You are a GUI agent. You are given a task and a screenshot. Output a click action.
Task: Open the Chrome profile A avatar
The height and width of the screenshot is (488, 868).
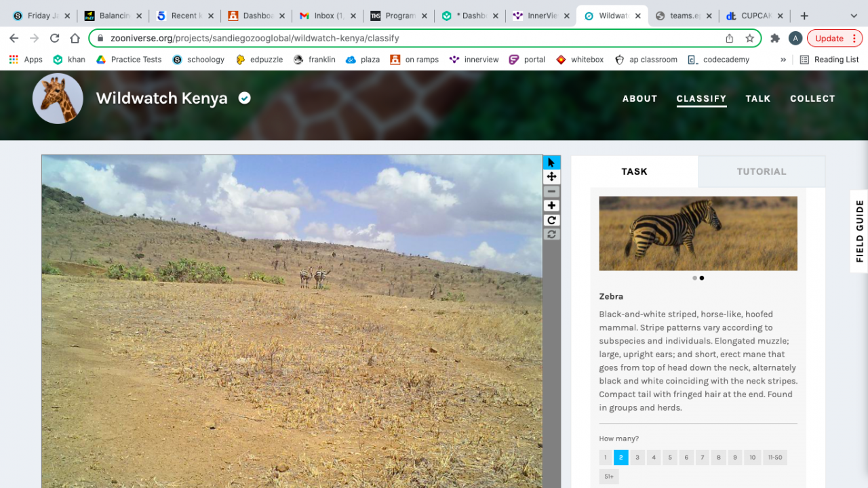coord(795,39)
